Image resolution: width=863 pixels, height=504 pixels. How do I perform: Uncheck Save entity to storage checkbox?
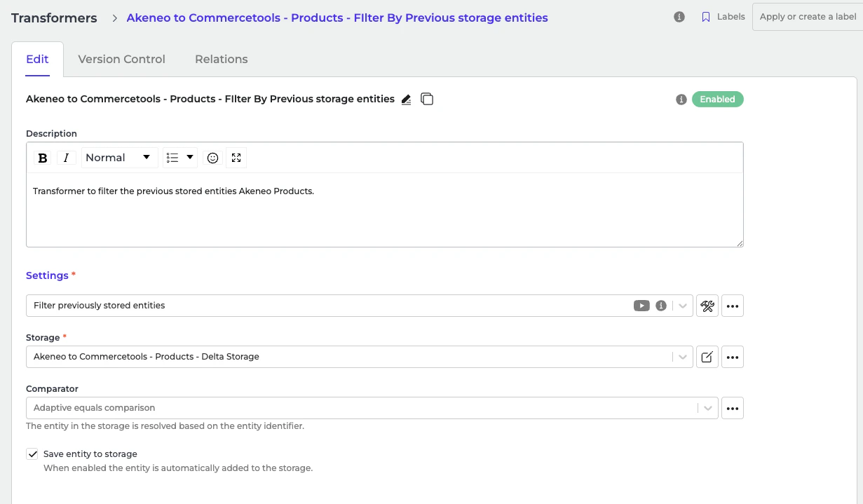click(x=32, y=454)
